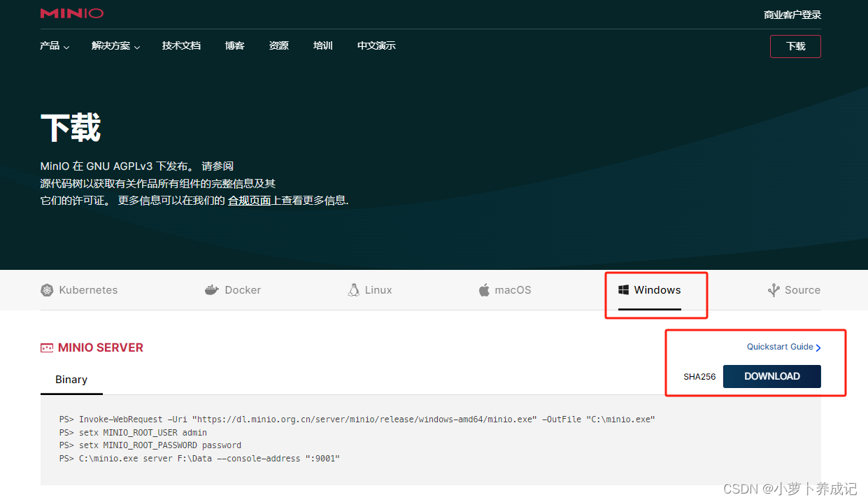Open the 培训 menu item

tap(322, 45)
